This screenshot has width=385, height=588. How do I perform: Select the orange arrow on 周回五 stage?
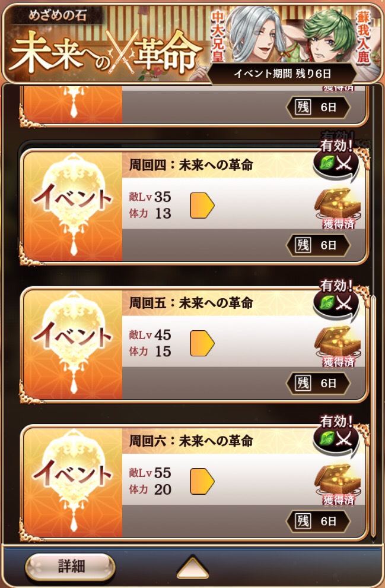coord(202,343)
